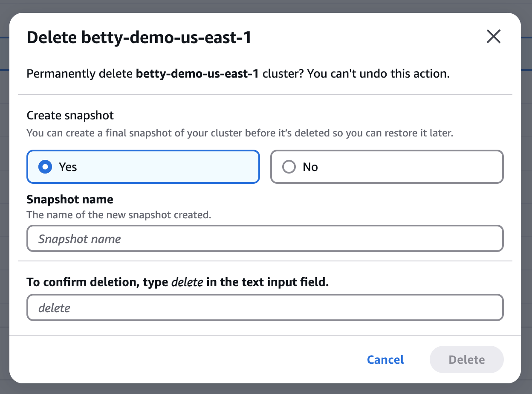Screen dimensions: 532x394
Task: Click the dialog title "Delete betty-demo-us-east-1"
Action: pos(139,38)
